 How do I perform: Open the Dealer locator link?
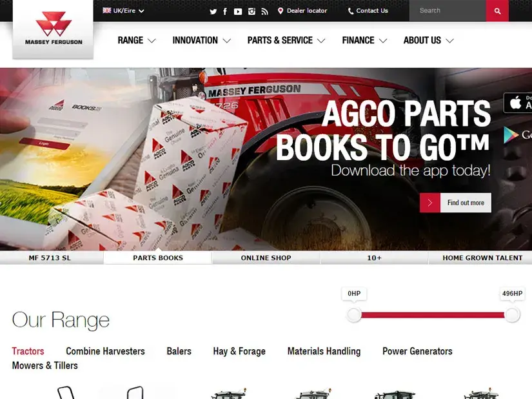302,11
